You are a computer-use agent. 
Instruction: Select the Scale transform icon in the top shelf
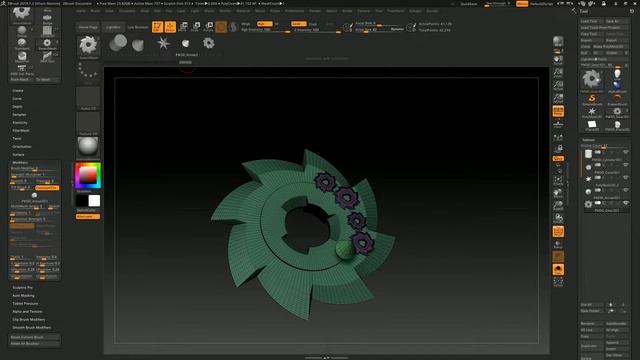coord(196,27)
